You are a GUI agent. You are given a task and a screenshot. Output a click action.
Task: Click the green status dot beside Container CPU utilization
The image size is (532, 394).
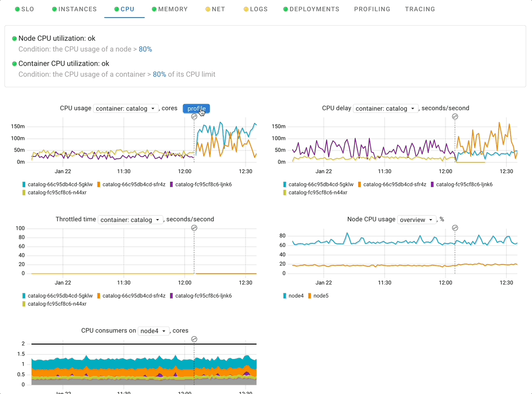[14, 64]
